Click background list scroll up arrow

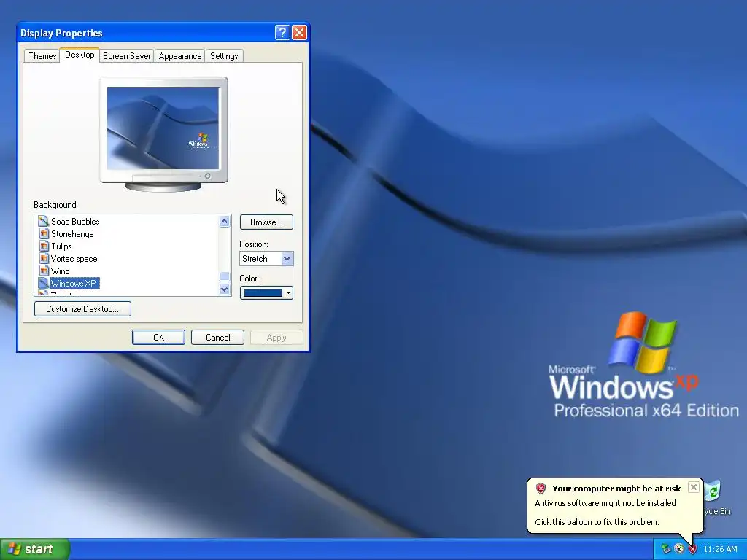coord(225,221)
